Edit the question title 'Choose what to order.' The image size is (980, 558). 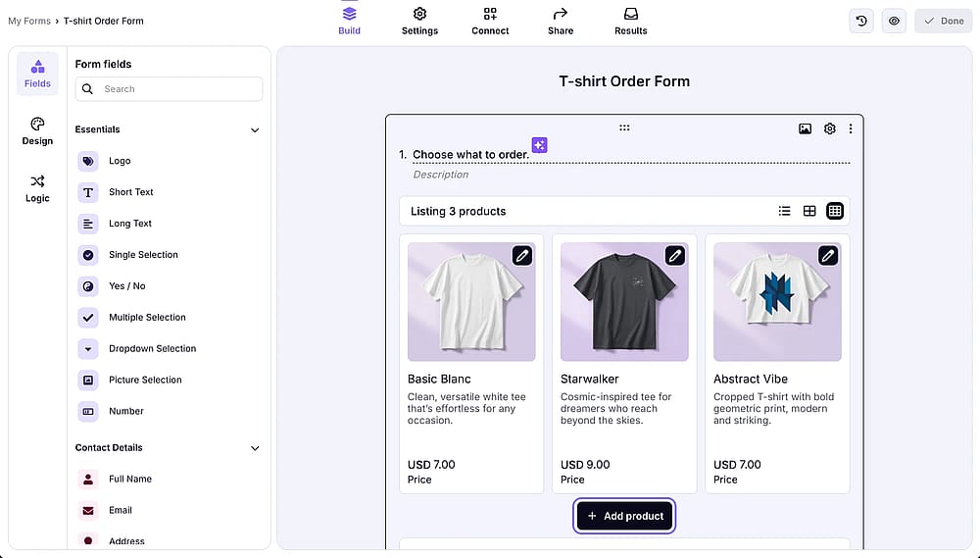coord(470,155)
